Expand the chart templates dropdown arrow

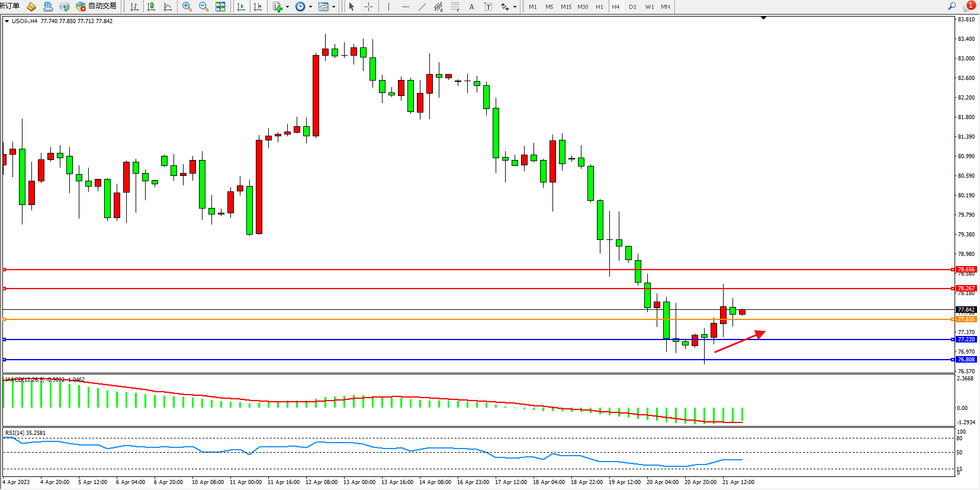click(334, 7)
